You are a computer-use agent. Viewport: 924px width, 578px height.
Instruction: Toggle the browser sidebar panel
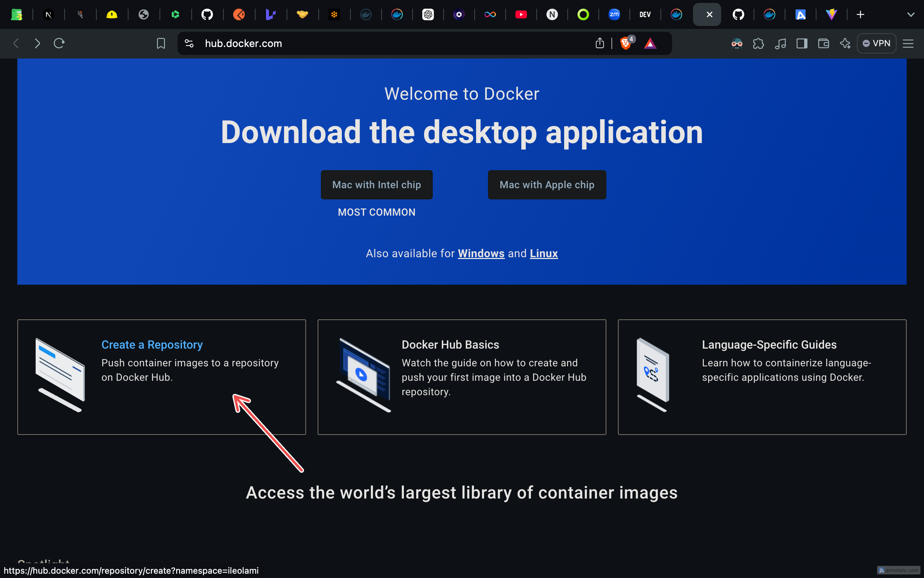(x=802, y=43)
